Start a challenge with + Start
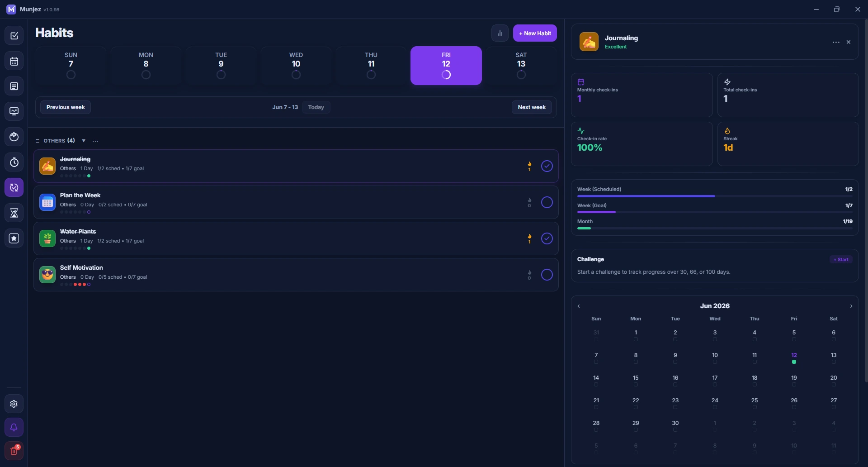868x467 pixels. 841,259
